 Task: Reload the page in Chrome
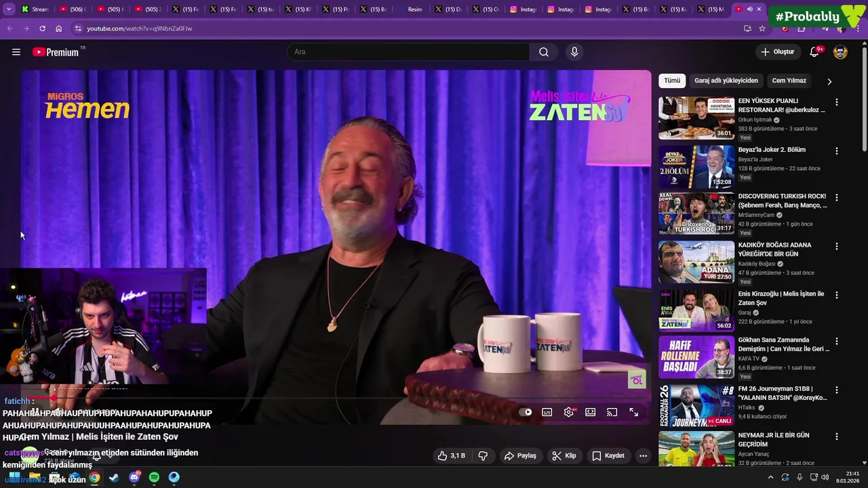click(42, 28)
